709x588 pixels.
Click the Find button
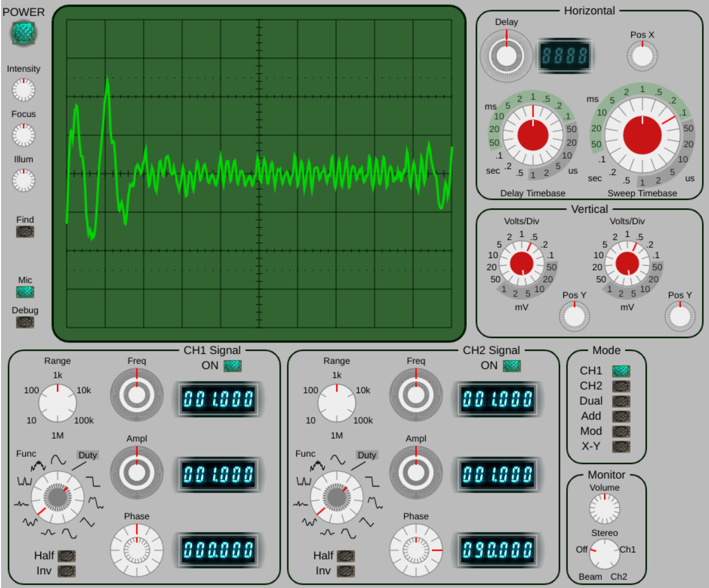click(25, 232)
